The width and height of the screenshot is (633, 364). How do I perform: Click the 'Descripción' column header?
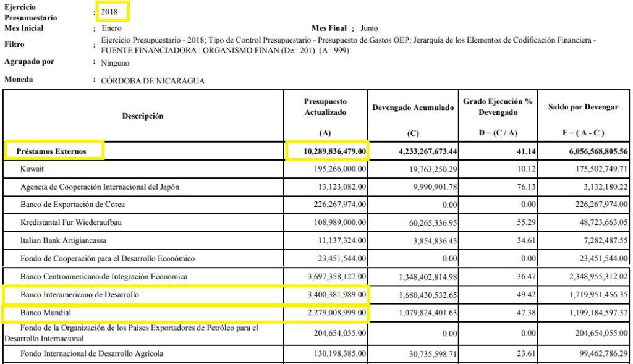click(x=143, y=116)
